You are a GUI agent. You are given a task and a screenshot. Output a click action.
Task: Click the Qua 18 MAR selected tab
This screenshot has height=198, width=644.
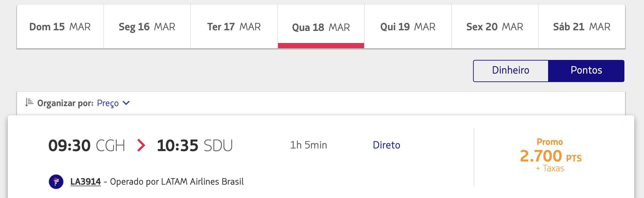coord(321,27)
